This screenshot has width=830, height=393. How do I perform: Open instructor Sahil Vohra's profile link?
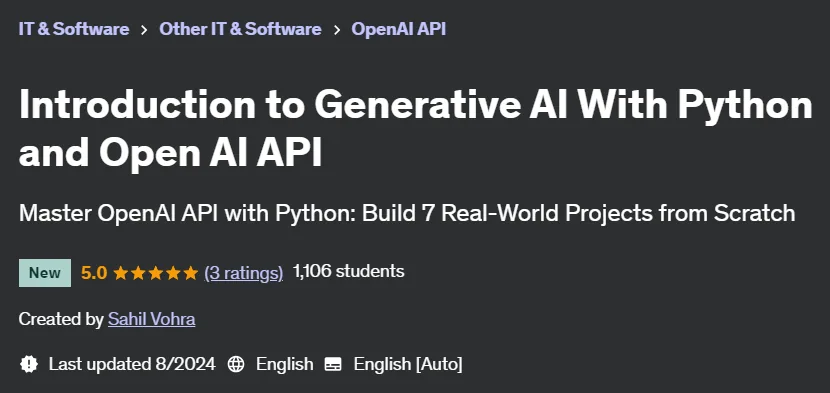coord(151,319)
